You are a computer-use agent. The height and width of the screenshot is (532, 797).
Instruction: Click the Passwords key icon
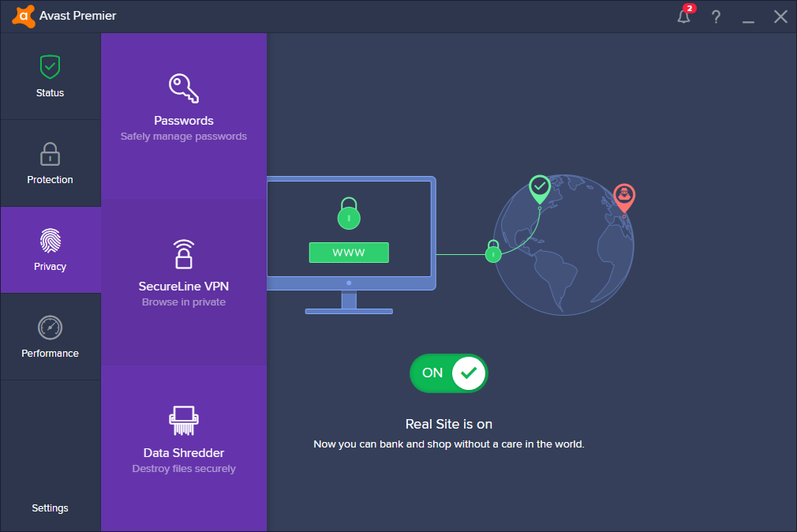click(183, 88)
